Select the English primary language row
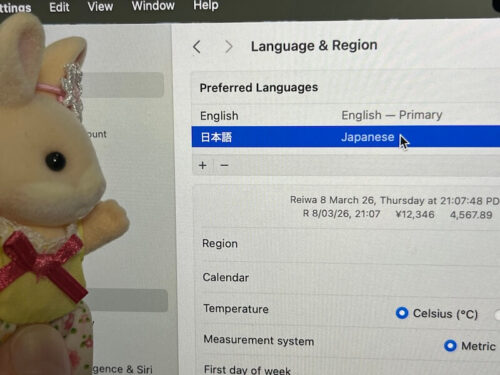 [x=346, y=115]
